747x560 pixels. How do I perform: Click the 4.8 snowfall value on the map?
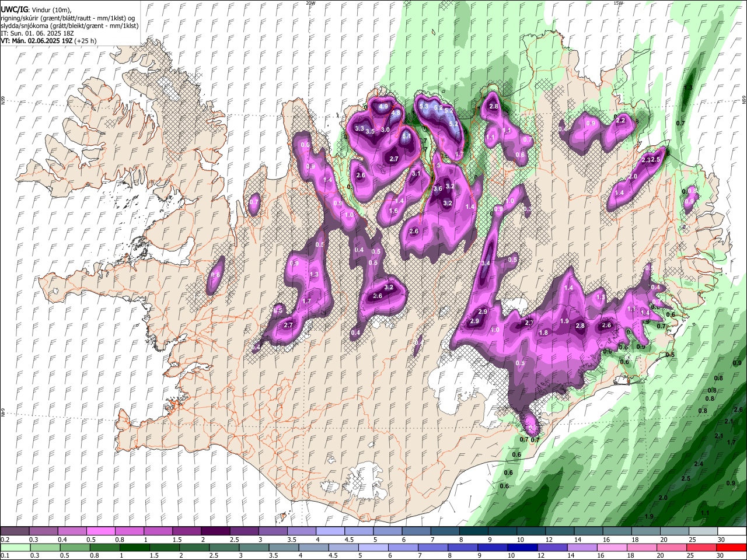pos(396,113)
